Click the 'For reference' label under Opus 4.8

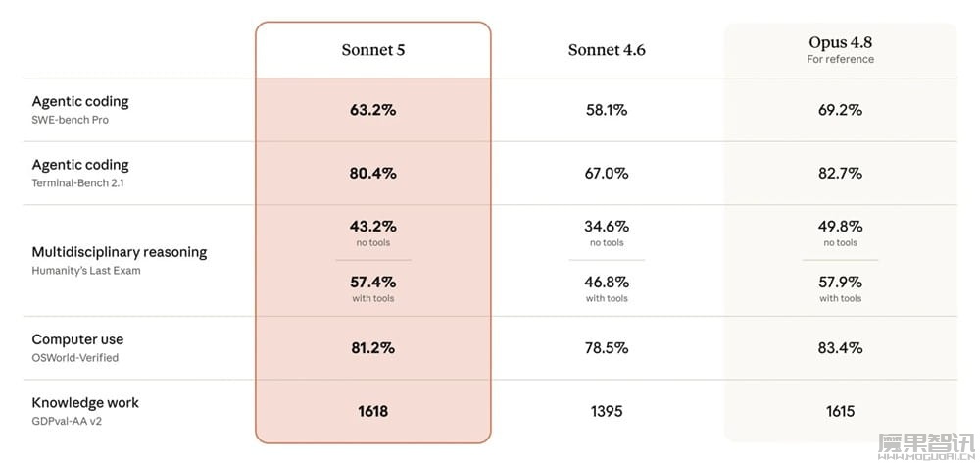tap(840, 59)
